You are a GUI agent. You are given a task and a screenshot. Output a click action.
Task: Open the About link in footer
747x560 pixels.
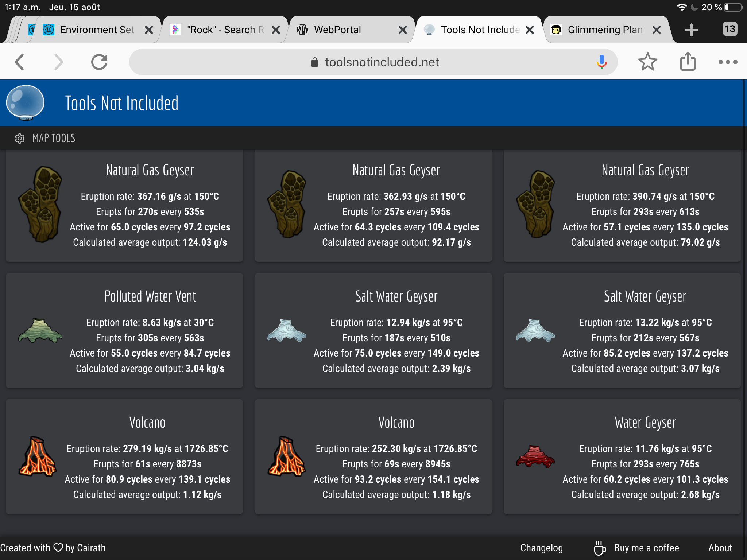[x=720, y=548]
